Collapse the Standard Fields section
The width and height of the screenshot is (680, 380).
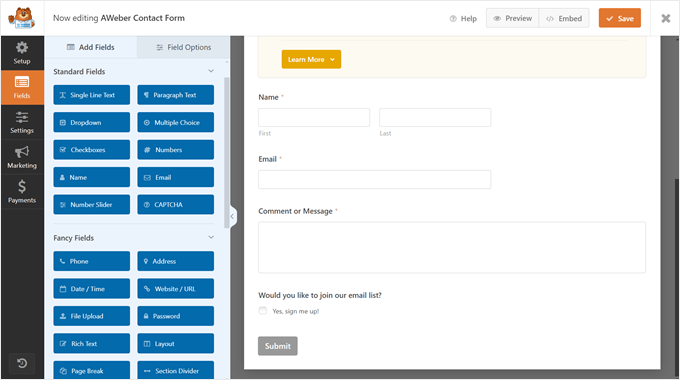(211, 71)
